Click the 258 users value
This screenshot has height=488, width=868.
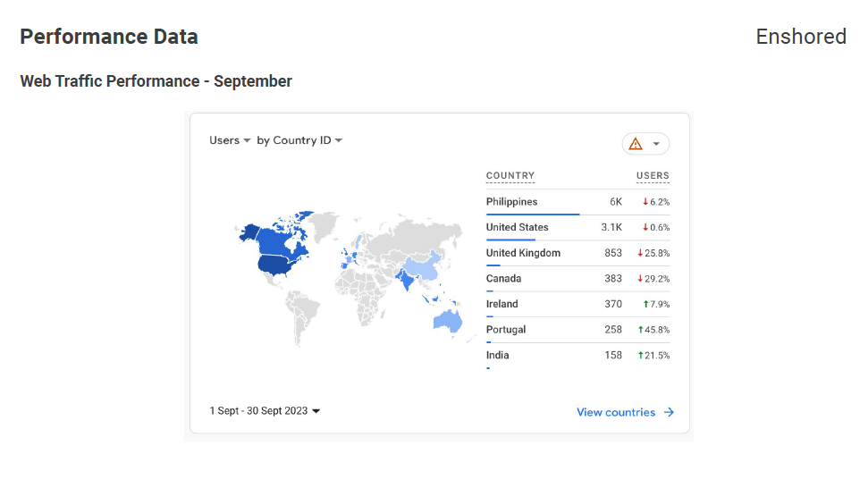click(x=613, y=330)
